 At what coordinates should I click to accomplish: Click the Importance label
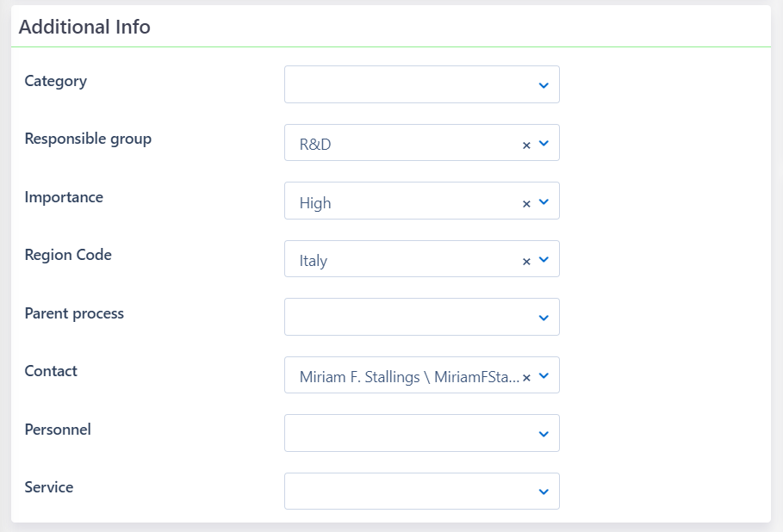[64, 198]
